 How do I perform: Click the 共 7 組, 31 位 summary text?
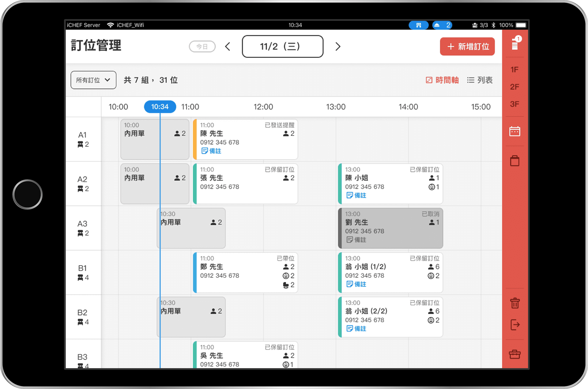point(151,80)
